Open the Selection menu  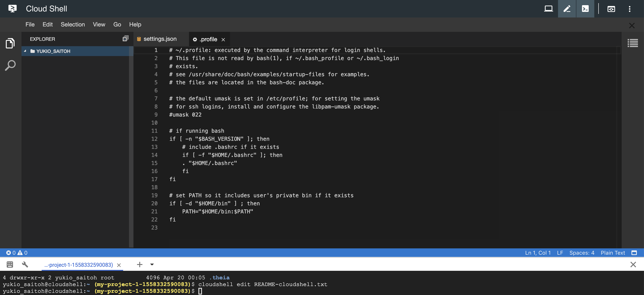tap(73, 24)
